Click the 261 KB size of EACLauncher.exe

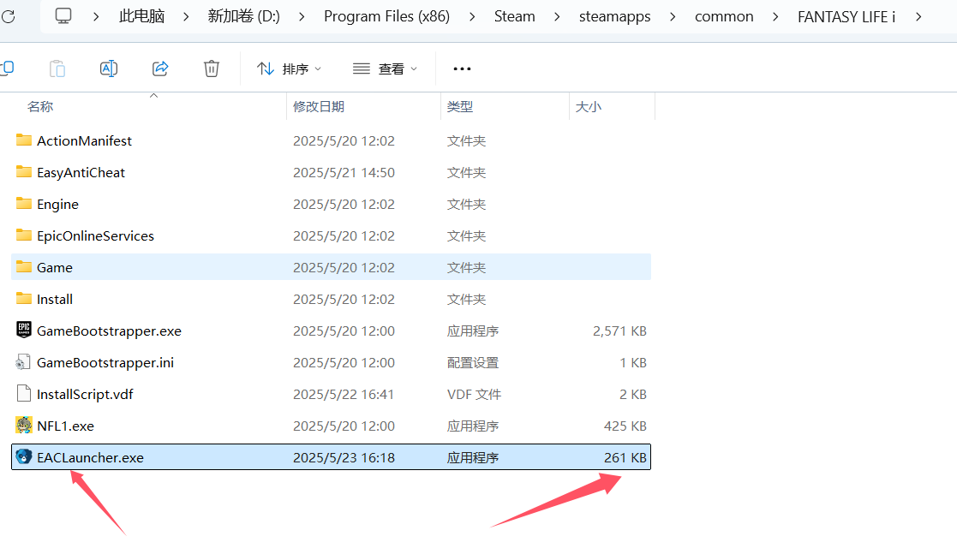[x=625, y=458]
